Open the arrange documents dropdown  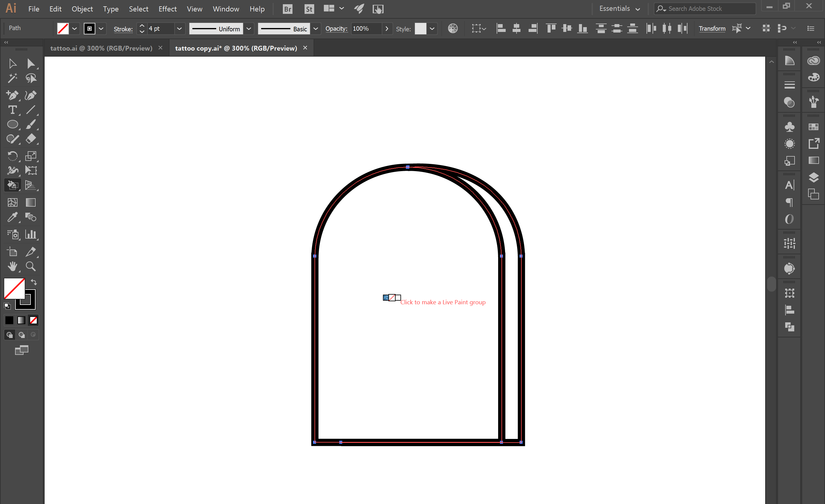334,9
